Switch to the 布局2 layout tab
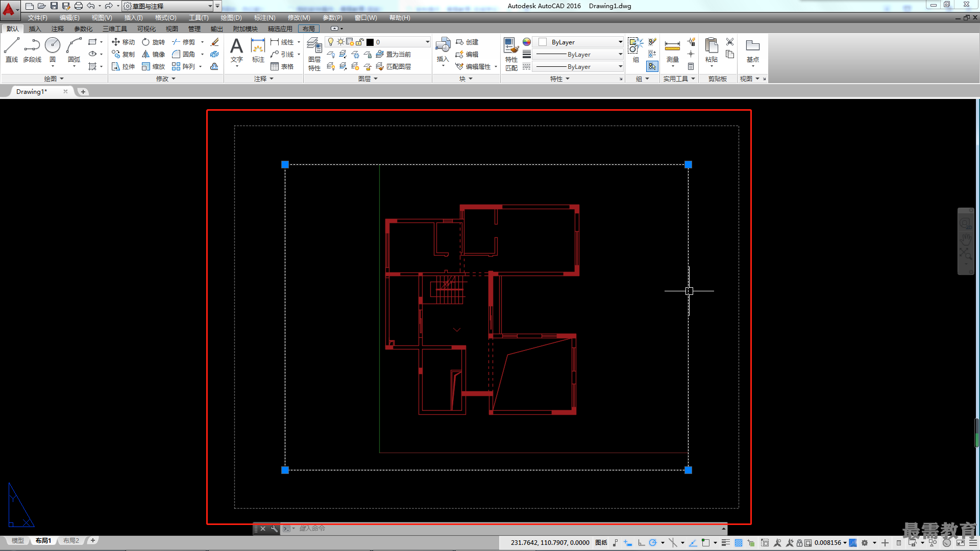This screenshot has width=980, height=551. click(x=71, y=541)
